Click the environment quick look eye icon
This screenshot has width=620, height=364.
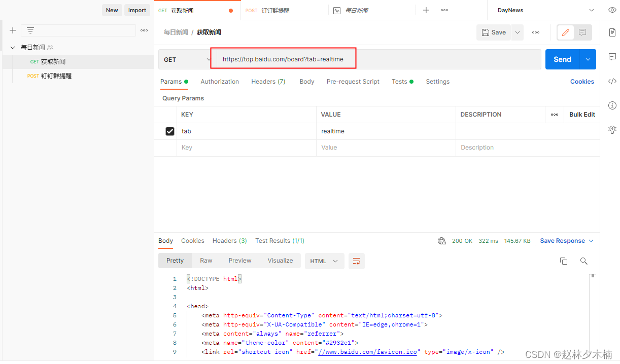pyautogui.click(x=612, y=10)
